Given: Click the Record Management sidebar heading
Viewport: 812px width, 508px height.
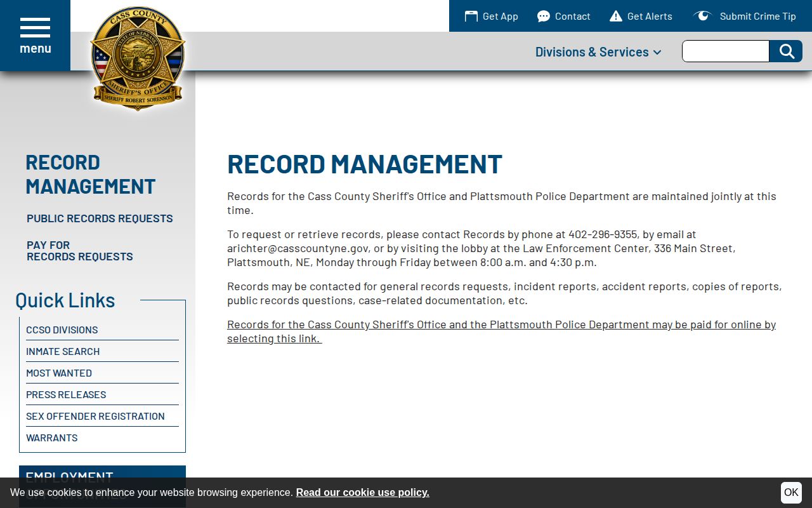Looking at the screenshot, I should pyautogui.click(x=90, y=174).
